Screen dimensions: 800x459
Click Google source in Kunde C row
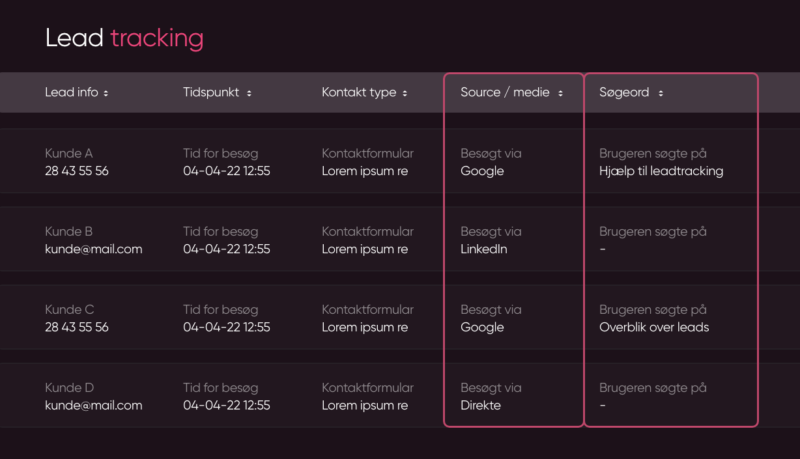482,327
